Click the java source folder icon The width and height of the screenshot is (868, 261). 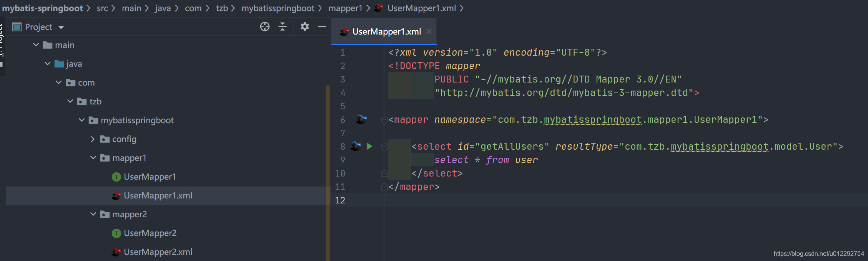(59, 64)
